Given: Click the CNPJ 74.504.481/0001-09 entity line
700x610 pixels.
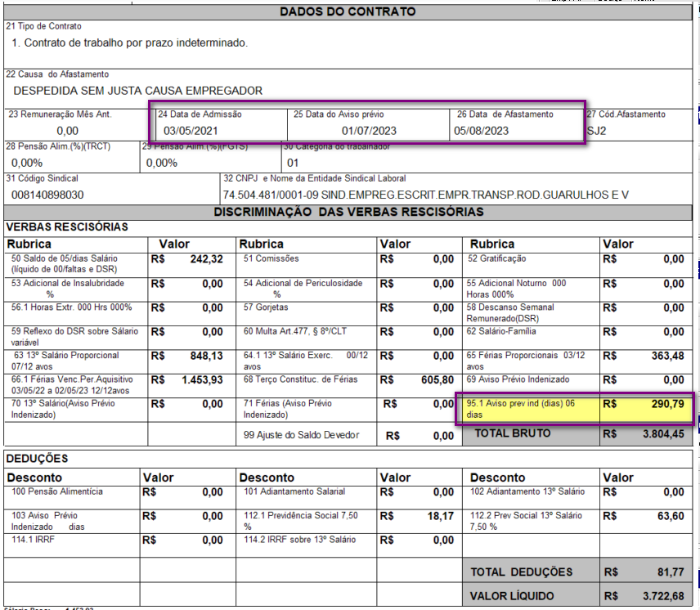Looking at the screenshot, I should click(x=426, y=195).
